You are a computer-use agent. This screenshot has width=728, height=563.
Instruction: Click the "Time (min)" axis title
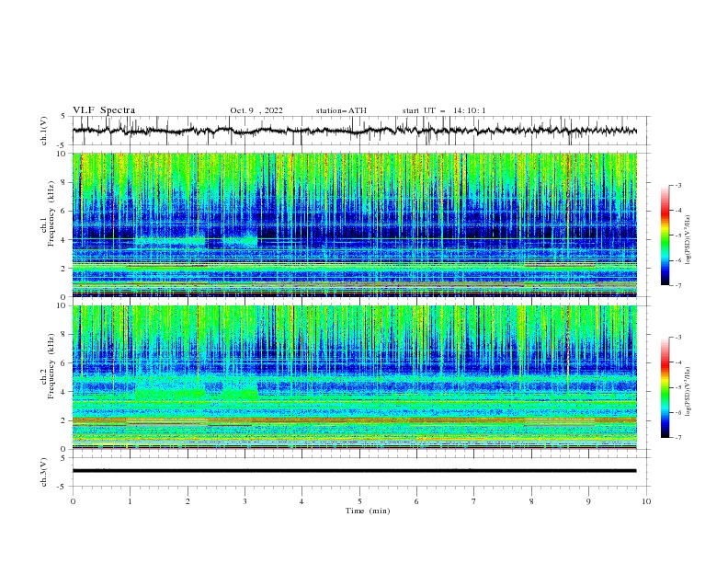coord(368,511)
